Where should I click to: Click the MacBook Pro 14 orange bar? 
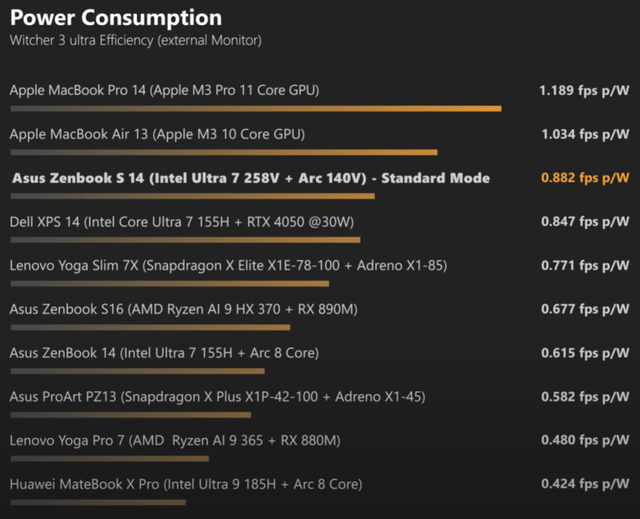(255, 108)
